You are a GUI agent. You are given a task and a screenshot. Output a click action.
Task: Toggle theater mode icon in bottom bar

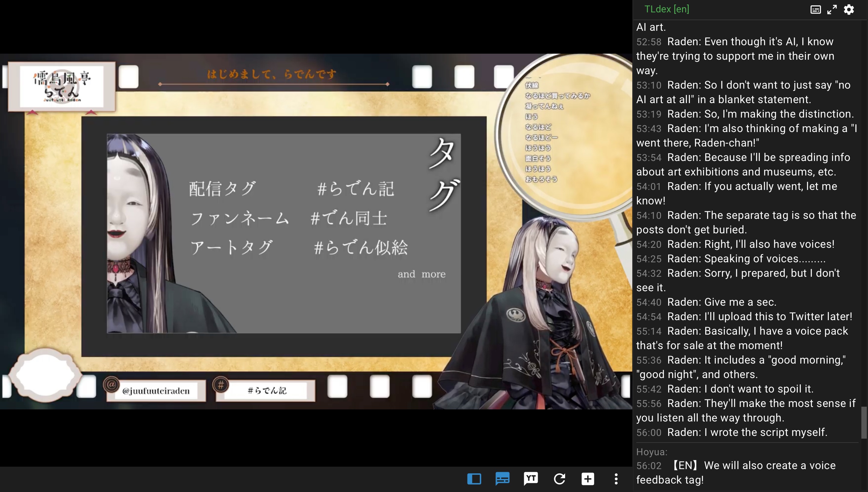coord(474,479)
